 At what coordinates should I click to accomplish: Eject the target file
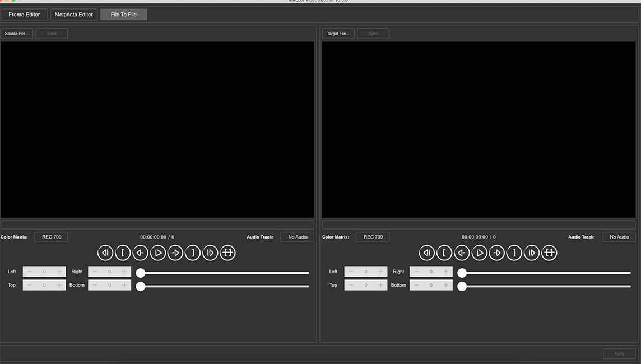(x=373, y=34)
